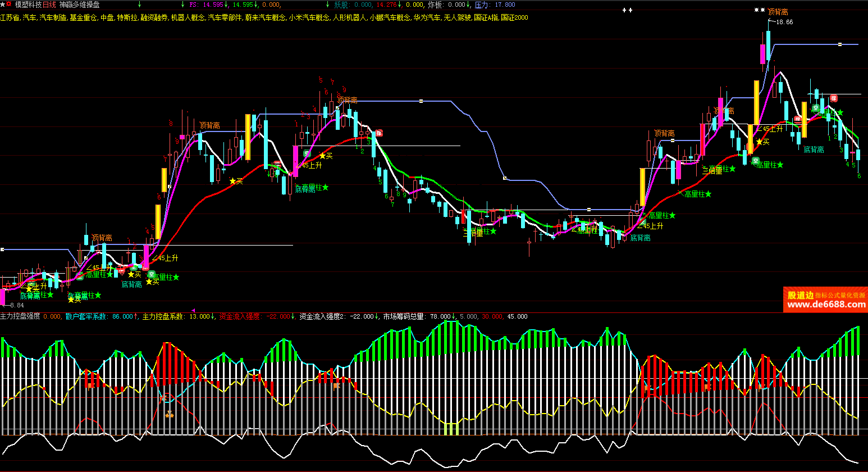
Task: Click the 压力: 17.800 readout
Action: coord(495,4)
